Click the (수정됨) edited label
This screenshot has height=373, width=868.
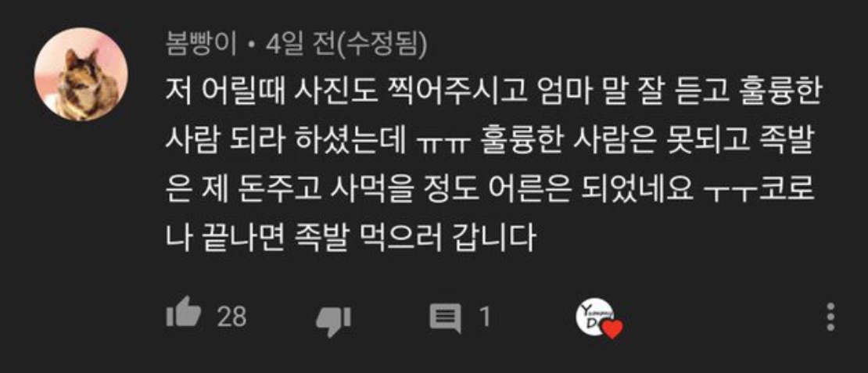point(382,45)
